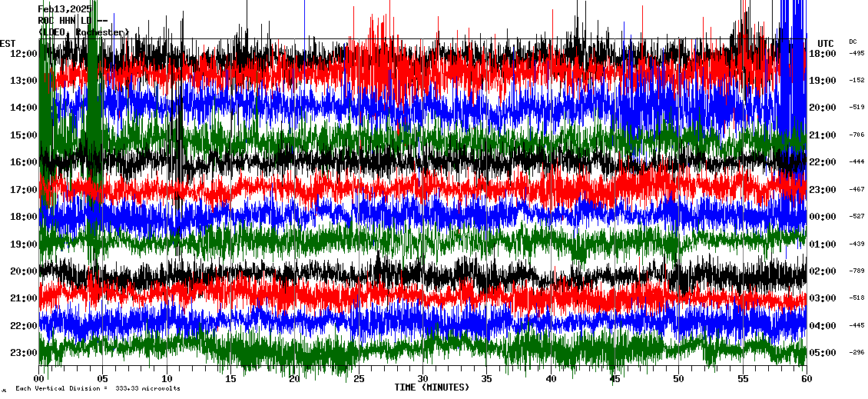Click the 55 minute axis tick label
The image size is (868, 399).
742,379
